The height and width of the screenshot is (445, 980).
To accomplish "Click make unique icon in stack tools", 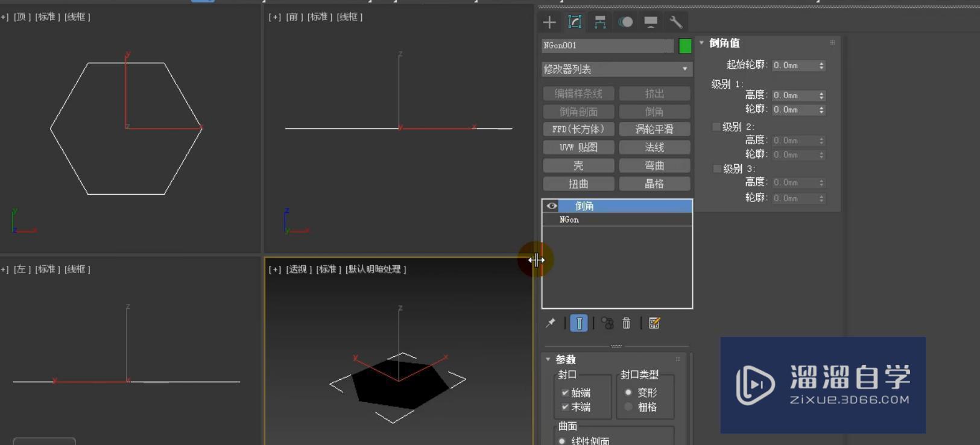I will pos(607,323).
